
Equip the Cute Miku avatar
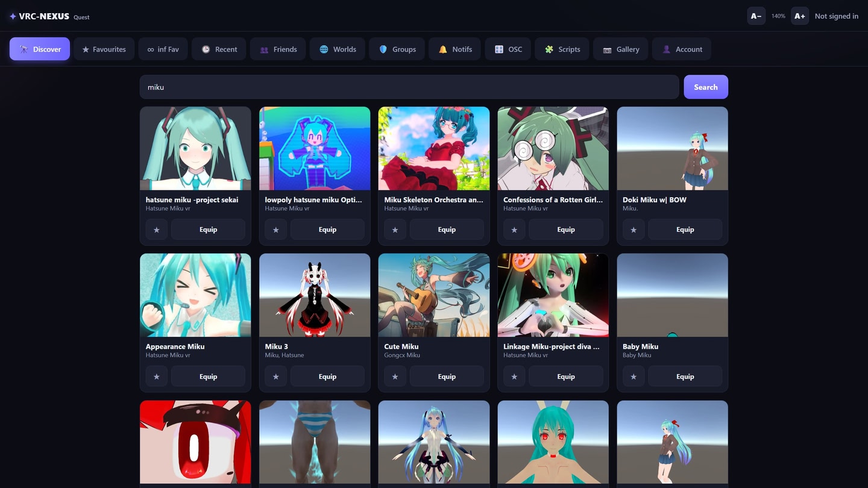(x=447, y=377)
